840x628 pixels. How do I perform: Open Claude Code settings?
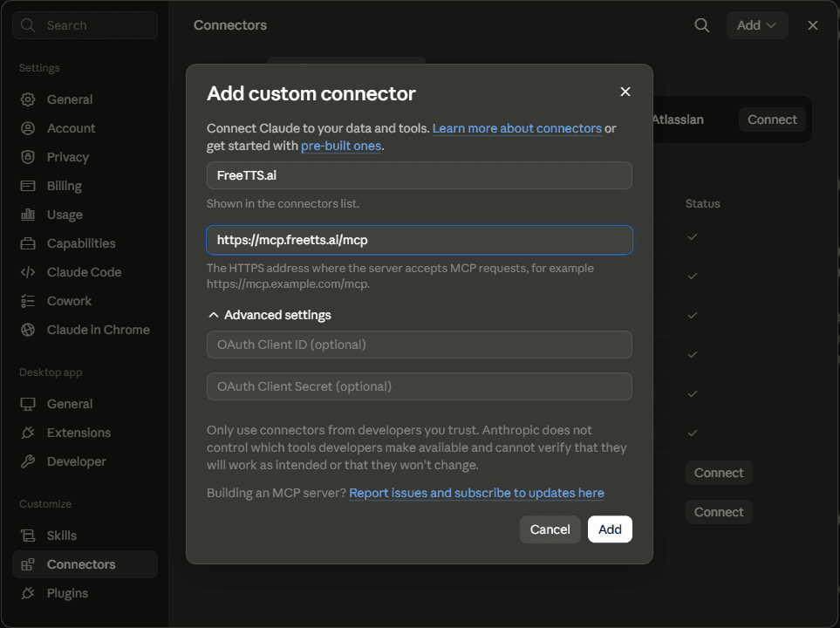[x=85, y=272]
